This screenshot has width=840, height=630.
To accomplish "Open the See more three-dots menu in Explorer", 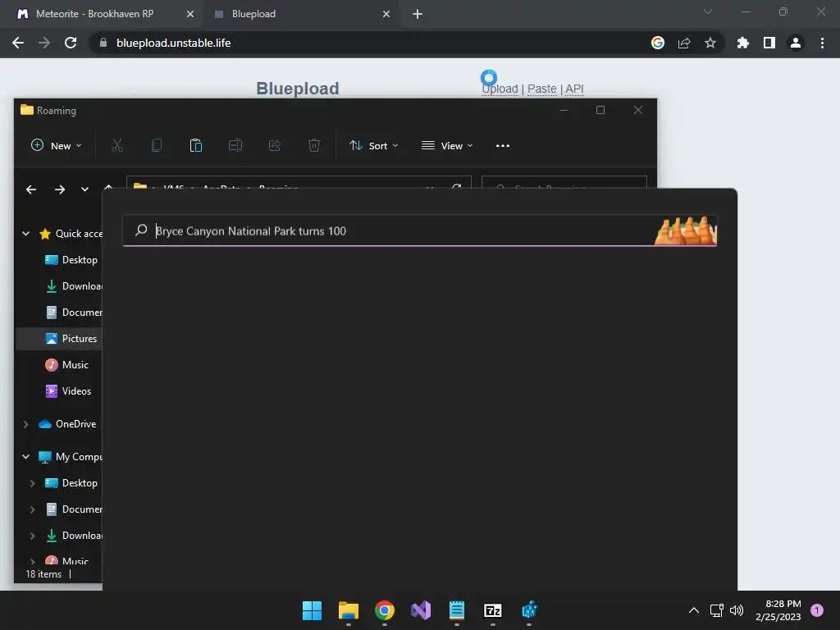I will tap(503, 146).
